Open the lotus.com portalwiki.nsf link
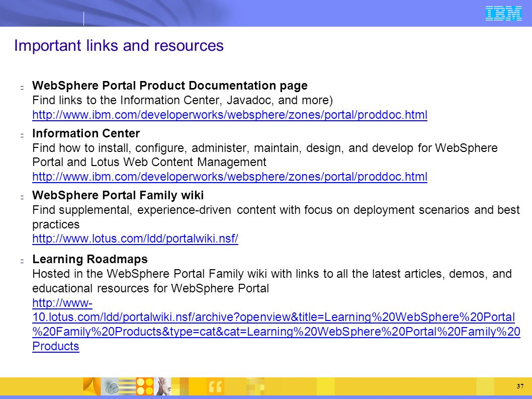Screen dimensions: 532x399 tap(135, 238)
